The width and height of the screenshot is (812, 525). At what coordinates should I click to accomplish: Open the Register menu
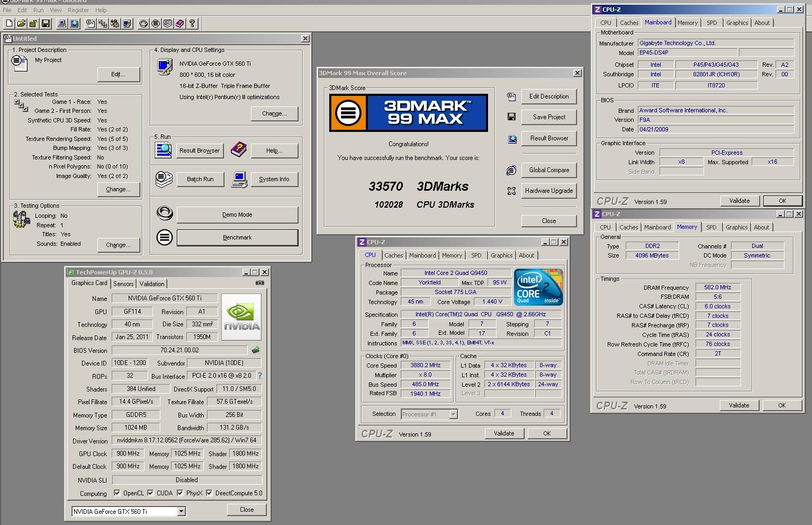point(78,10)
